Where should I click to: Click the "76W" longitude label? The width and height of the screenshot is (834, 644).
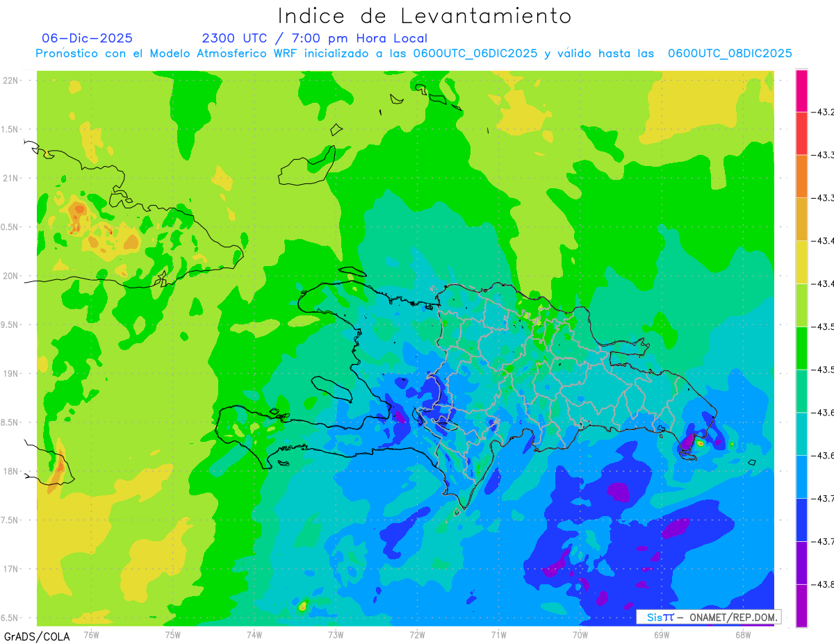[91, 635]
